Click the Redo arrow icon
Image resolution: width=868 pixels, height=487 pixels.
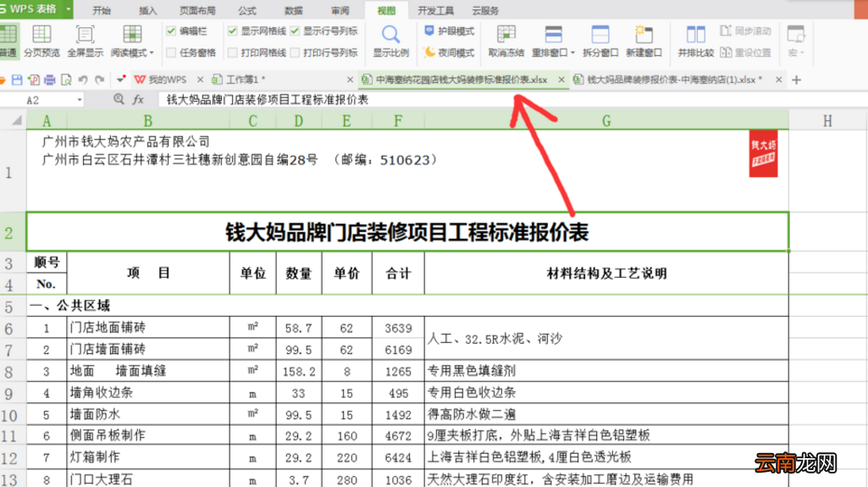tap(100, 80)
